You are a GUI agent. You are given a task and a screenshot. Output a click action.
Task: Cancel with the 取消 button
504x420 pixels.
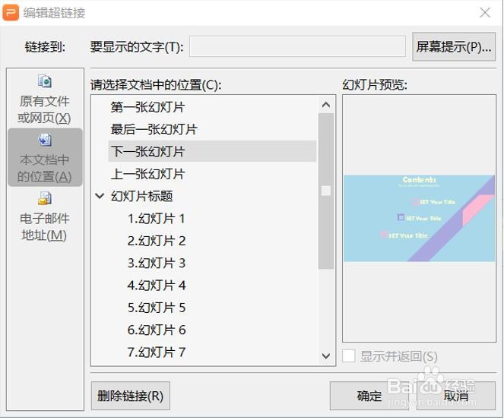tap(456, 396)
